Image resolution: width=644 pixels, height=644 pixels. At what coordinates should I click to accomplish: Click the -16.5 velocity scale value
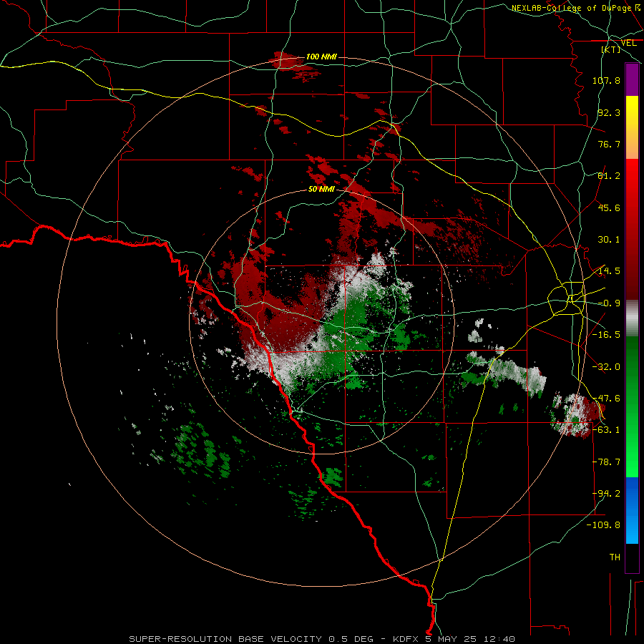(606, 335)
